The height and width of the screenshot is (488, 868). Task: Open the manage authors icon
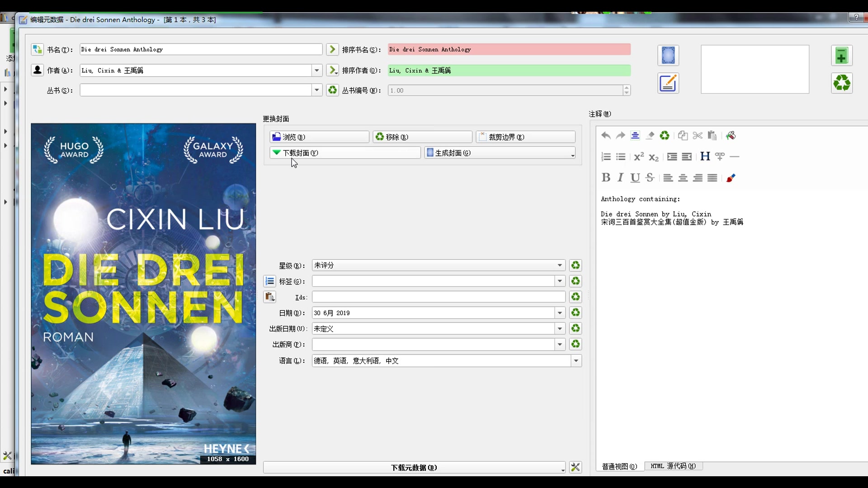pyautogui.click(x=37, y=70)
